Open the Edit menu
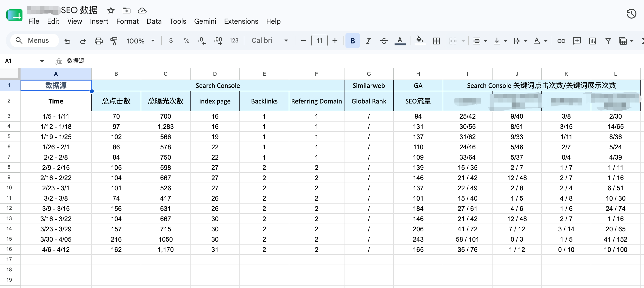This screenshot has width=644, height=288. click(53, 21)
